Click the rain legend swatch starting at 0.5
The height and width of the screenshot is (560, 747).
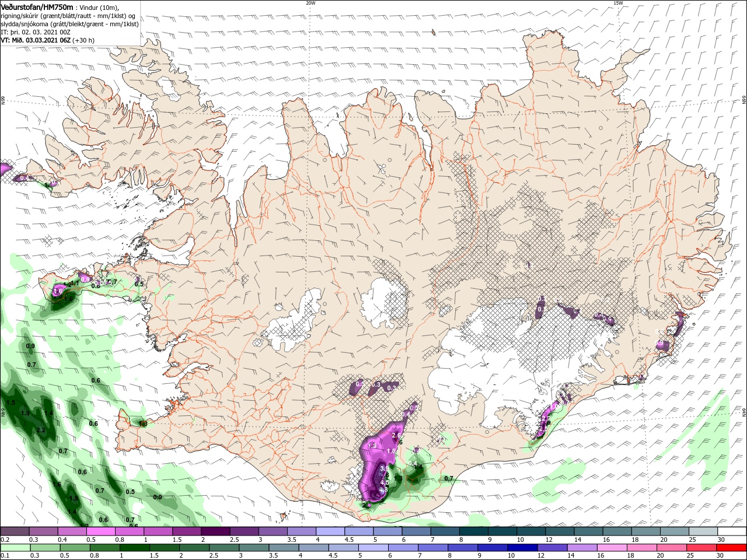click(x=75, y=548)
